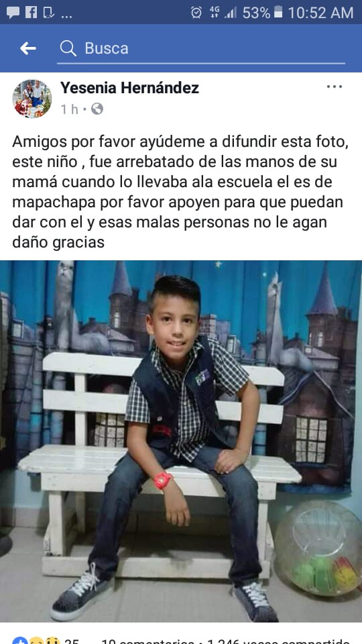Tap the back arrow icon
The width and height of the screenshot is (362, 644).
[x=28, y=48]
